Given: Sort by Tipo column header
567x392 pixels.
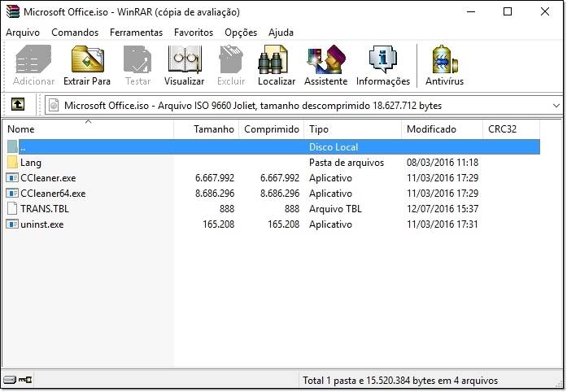Looking at the screenshot, I should (x=353, y=129).
